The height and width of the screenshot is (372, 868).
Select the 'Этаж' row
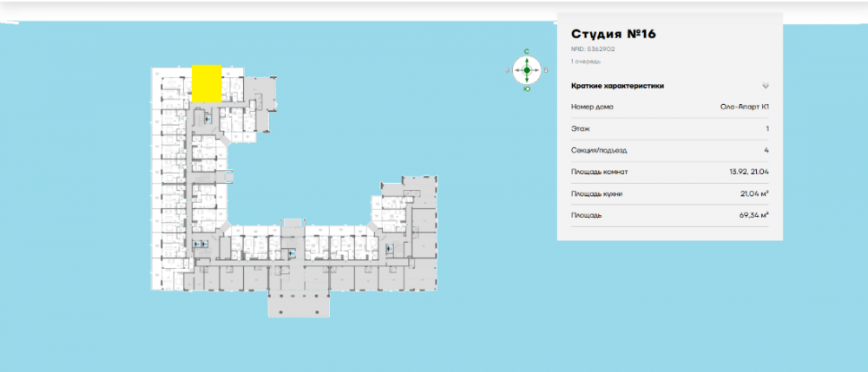pyautogui.click(x=670, y=128)
